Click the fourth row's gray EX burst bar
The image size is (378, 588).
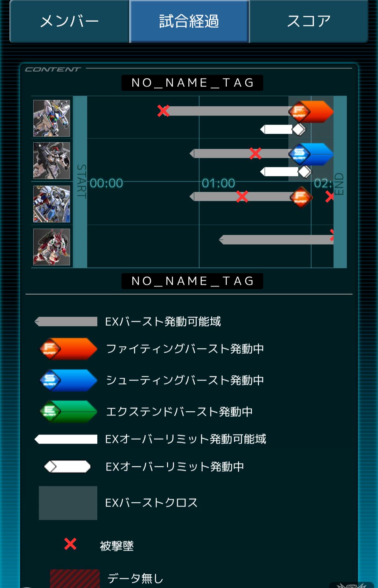[276, 240]
